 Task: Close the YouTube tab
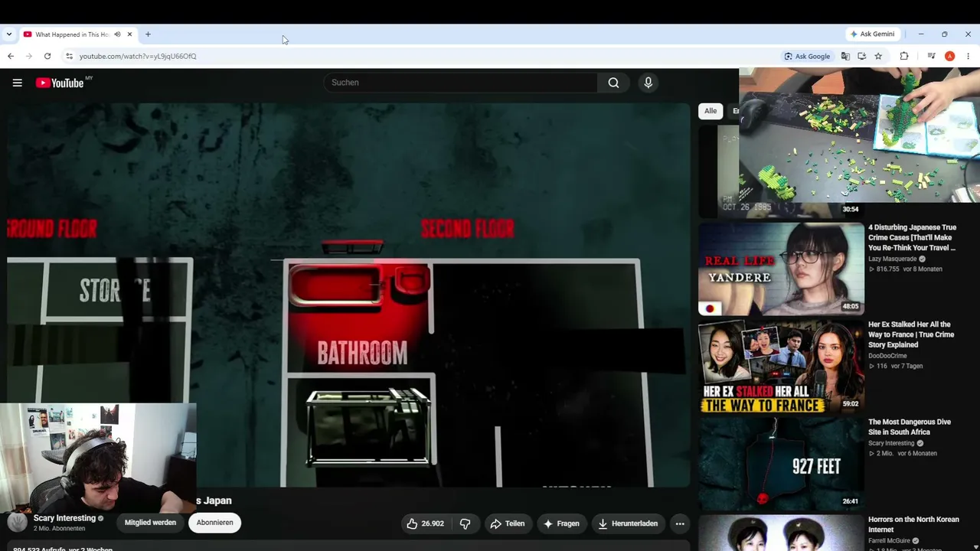(x=129, y=34)
